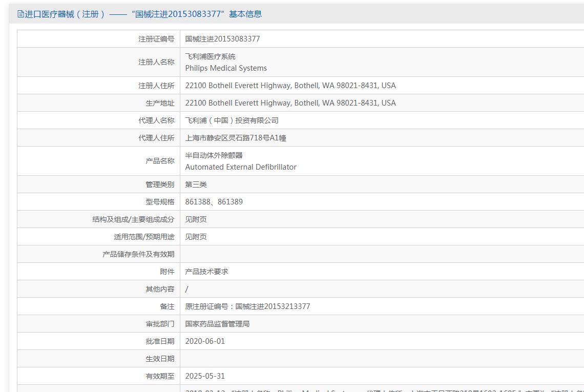Select the expiry date 2025-05-31
This screenshot has width=584, height=392.
coord(205,376)
